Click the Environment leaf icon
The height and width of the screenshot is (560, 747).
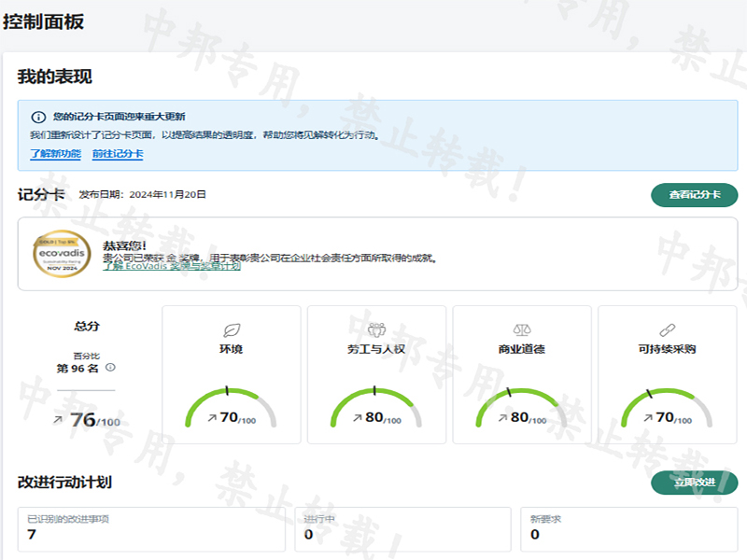(232, 330)
